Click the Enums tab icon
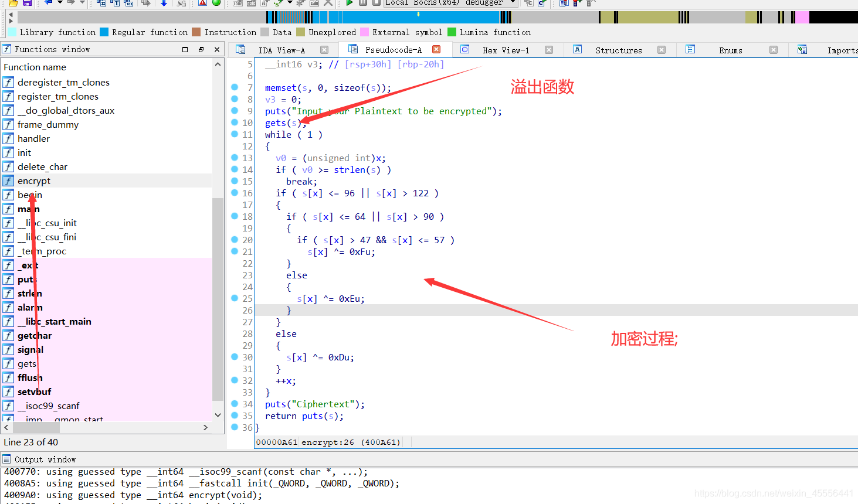Viewport: 858px width, 504px height. 690,50
